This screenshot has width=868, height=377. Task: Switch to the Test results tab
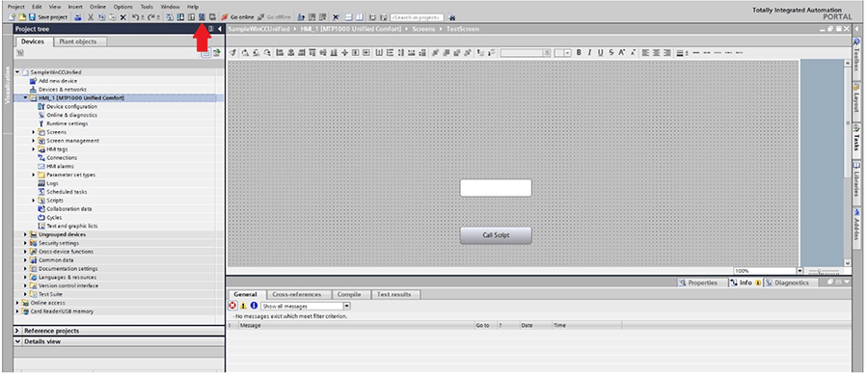394,294
